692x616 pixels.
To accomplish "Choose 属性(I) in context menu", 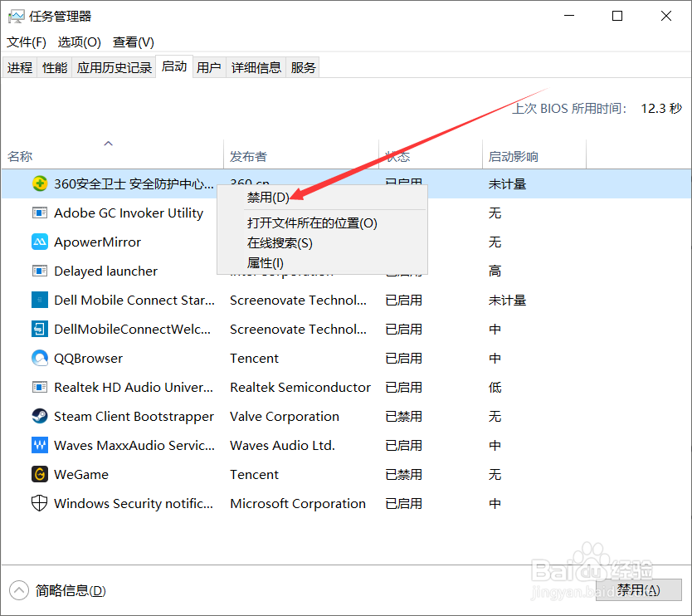I will pos(266,262).
